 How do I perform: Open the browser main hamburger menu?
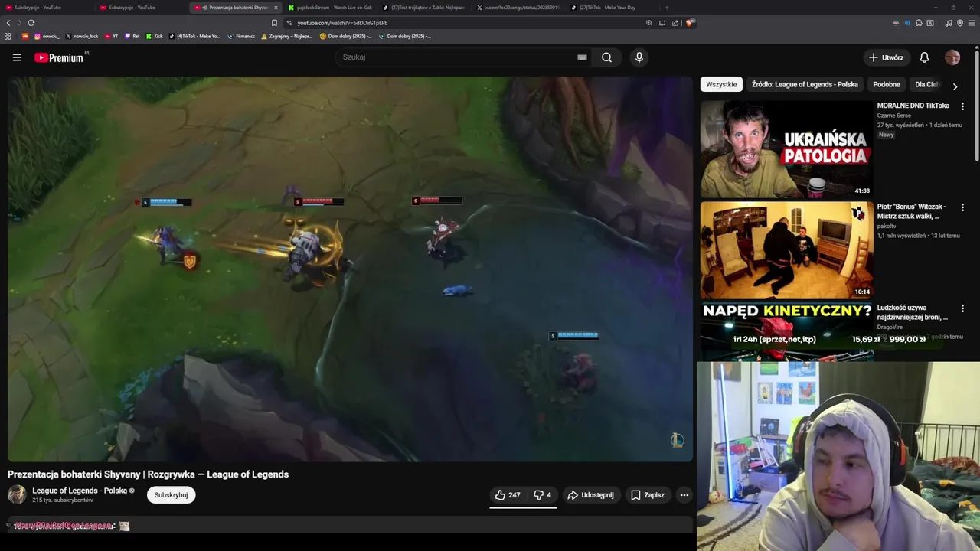pos(971,23)
